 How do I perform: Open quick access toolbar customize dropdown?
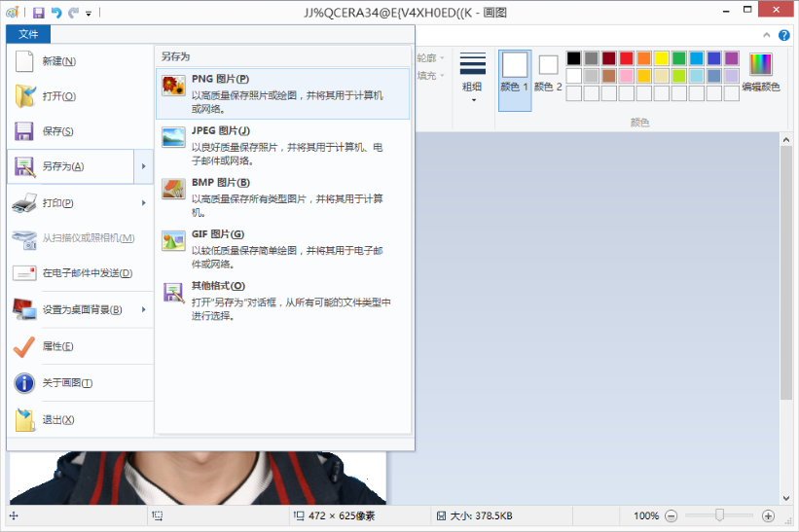[89, 14]
